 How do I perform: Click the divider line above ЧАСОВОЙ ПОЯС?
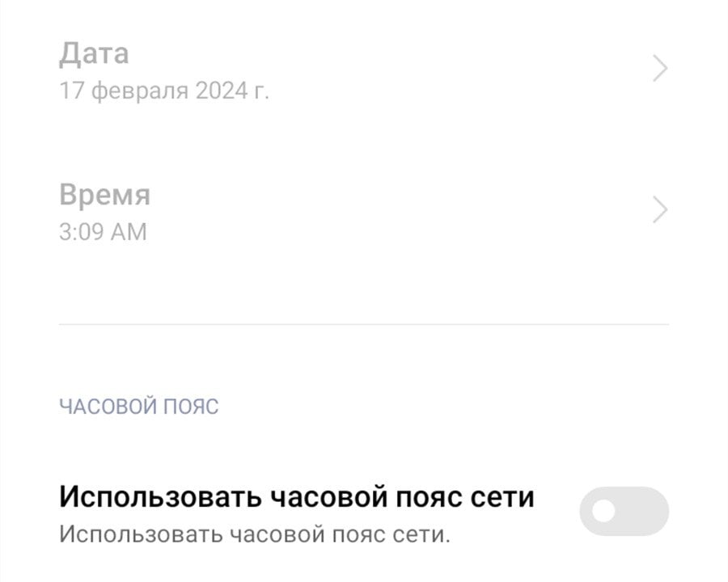[364, 324]
